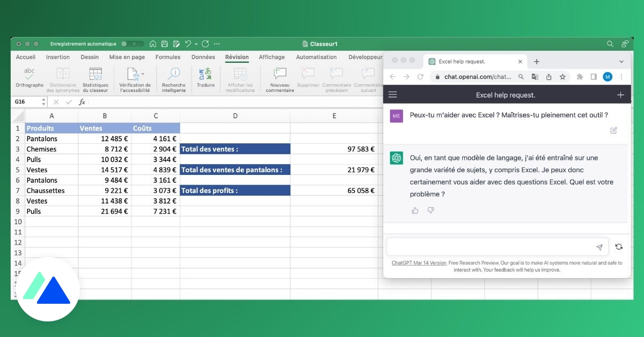Click the fx Insert Function icon

coord(83,101)
